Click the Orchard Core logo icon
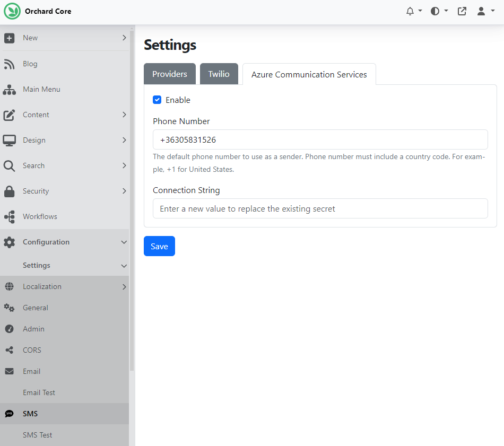Viewport: 504px width, 446px height. pyautogui.click(x=12, y=11)
